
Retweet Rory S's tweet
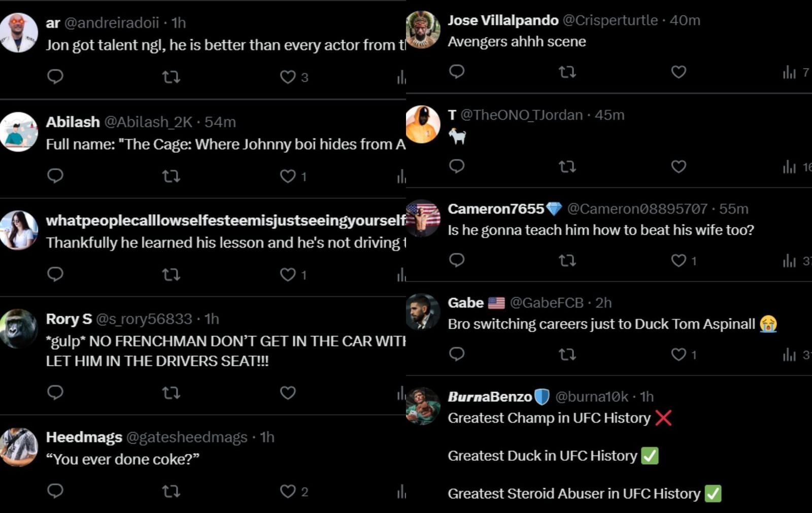[x=171, y=393]
